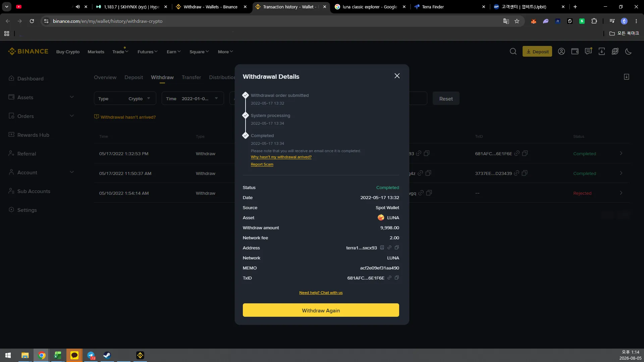Open Buy Crypto in the navigation
Viewport: 644px width, 362px height.
point(68,52)
